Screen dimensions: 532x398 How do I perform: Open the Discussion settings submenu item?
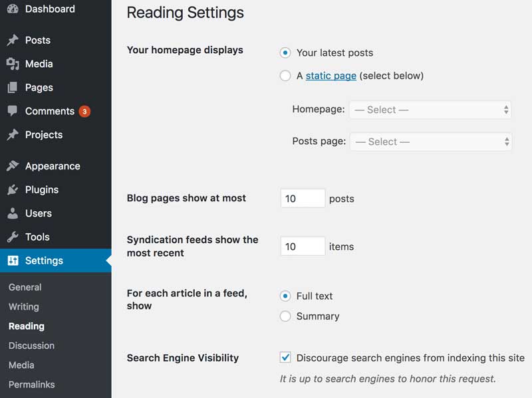(x=31, y=346)
